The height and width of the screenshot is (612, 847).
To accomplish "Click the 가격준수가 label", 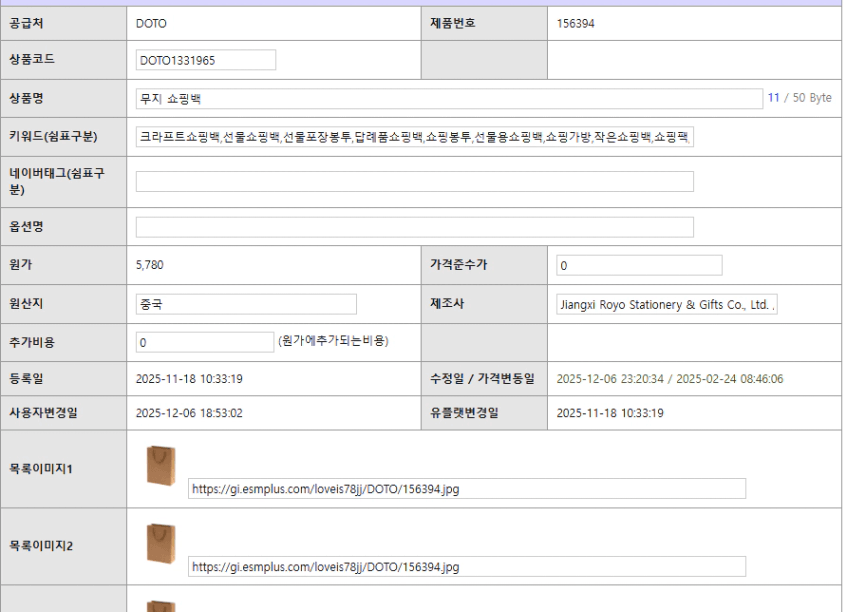I will 459,264.
